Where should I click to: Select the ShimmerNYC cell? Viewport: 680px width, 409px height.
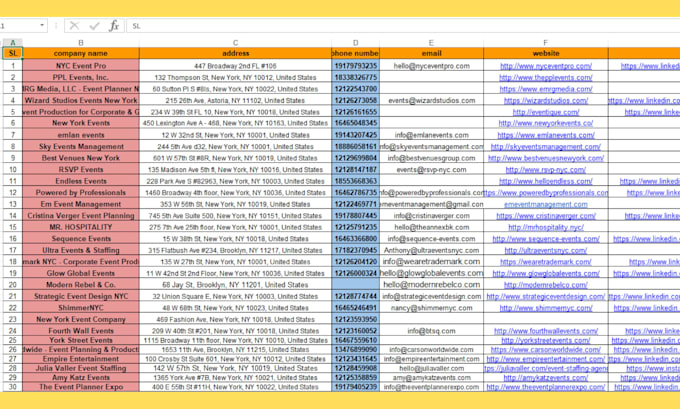(81, 308)
